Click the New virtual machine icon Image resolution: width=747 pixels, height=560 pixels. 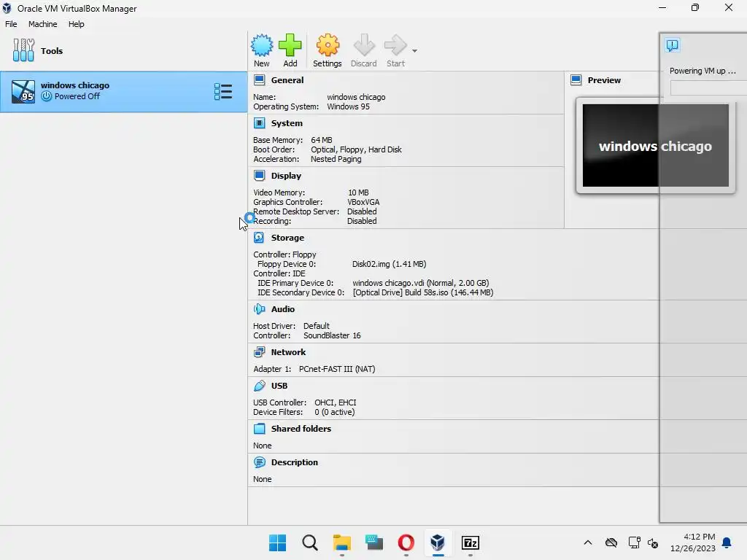coord(262,45)
